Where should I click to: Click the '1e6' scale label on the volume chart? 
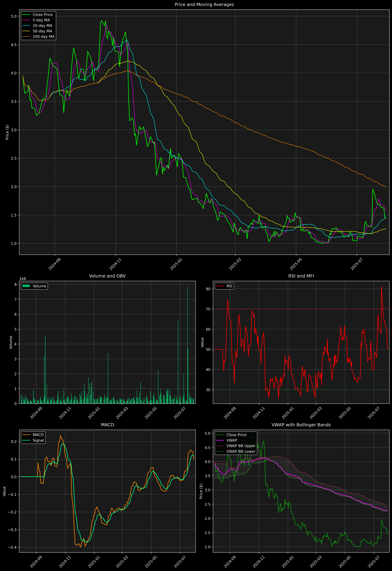point(23,279)
